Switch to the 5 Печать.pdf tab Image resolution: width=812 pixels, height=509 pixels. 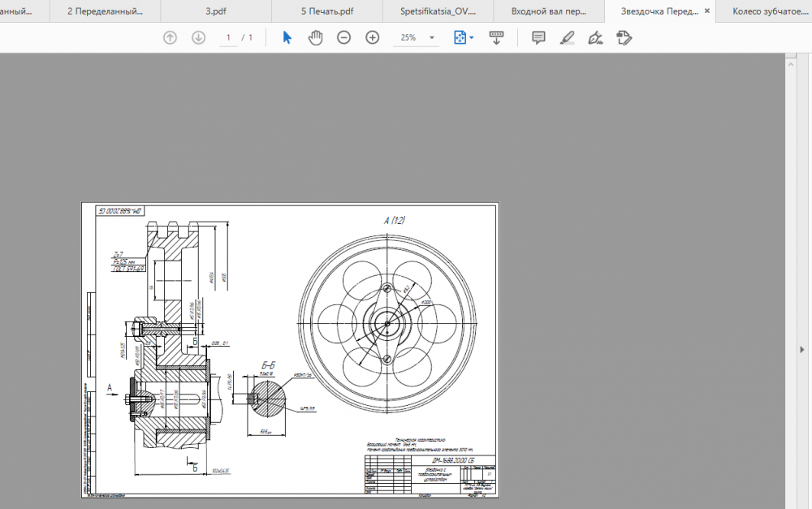point(326,11)
